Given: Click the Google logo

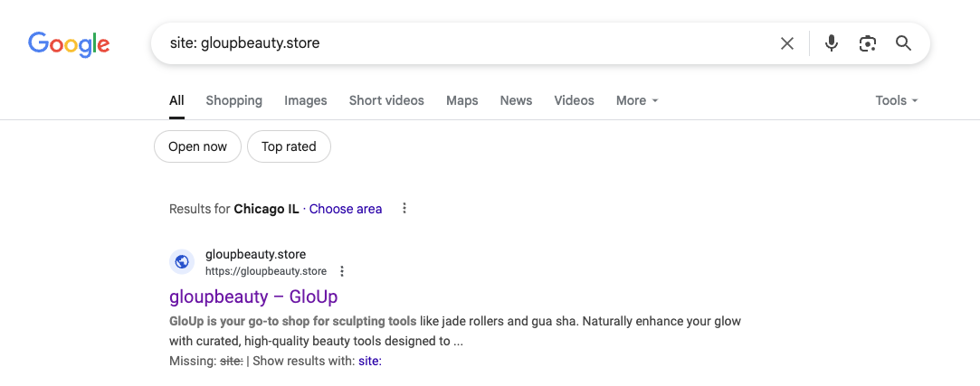Looking at the screenshot, I should [69, 43].
